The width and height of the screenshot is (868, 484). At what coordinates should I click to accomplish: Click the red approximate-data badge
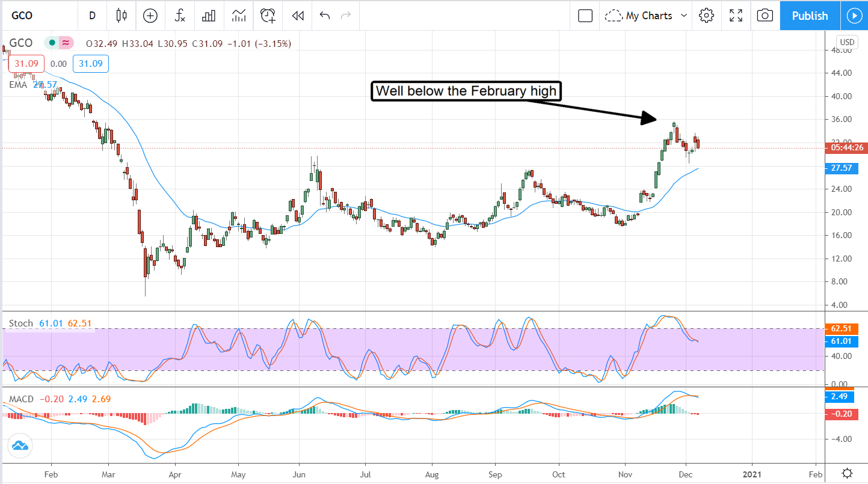click(66, 43)
